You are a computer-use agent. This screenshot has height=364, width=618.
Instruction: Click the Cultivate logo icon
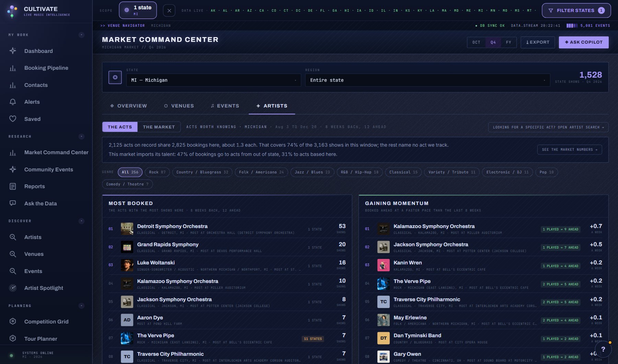tap(12, 11)
